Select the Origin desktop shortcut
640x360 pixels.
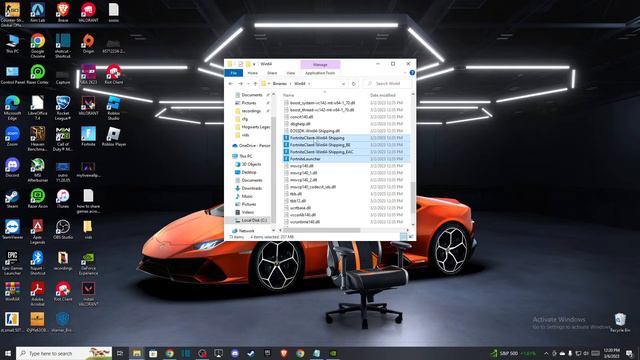pyautogui.click(x=88, y=44)
